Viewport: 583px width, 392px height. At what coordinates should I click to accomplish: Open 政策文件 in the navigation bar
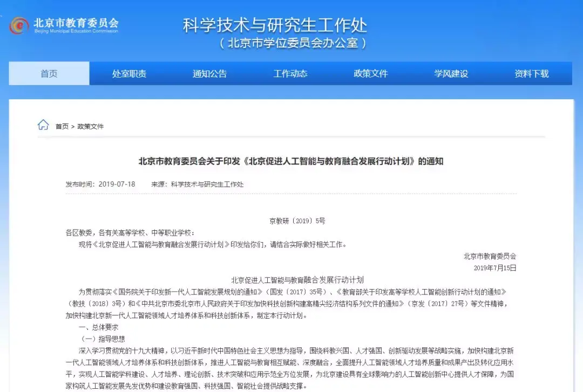(x=371, y=73)
